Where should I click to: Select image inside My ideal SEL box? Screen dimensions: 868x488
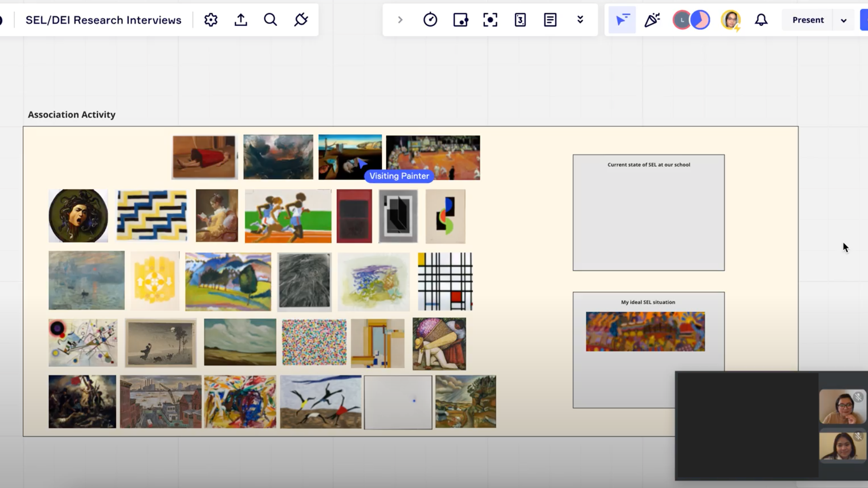645,331
